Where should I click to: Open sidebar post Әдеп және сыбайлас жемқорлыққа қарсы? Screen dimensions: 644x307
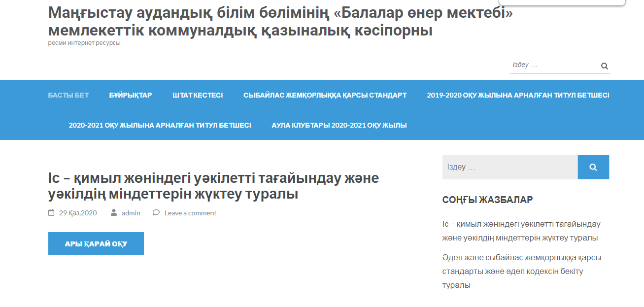[522, 271]
